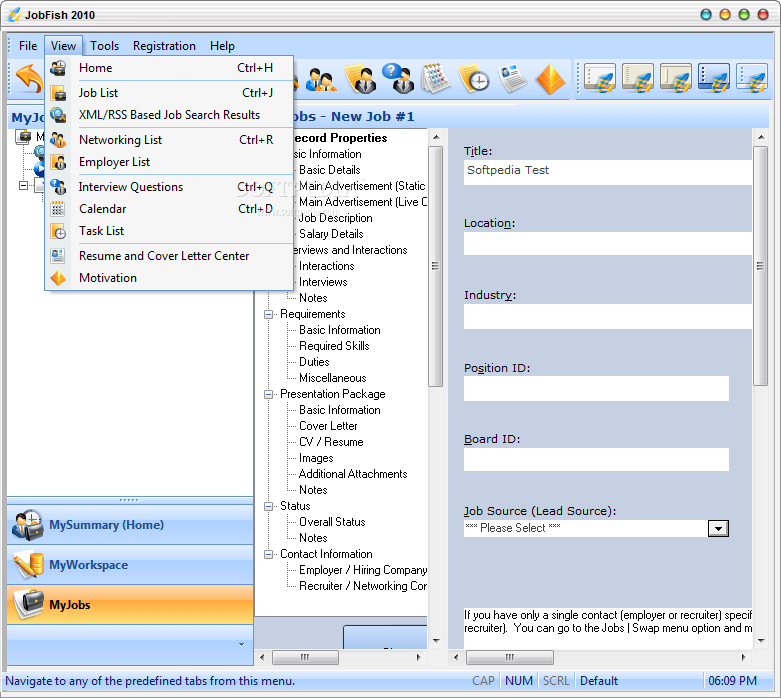Select Job Description tree item

click(x=335, y=218)
